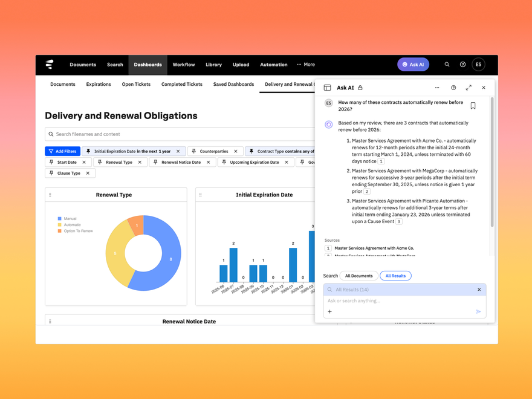Open the Renewal Type filter options

point(120,162)
